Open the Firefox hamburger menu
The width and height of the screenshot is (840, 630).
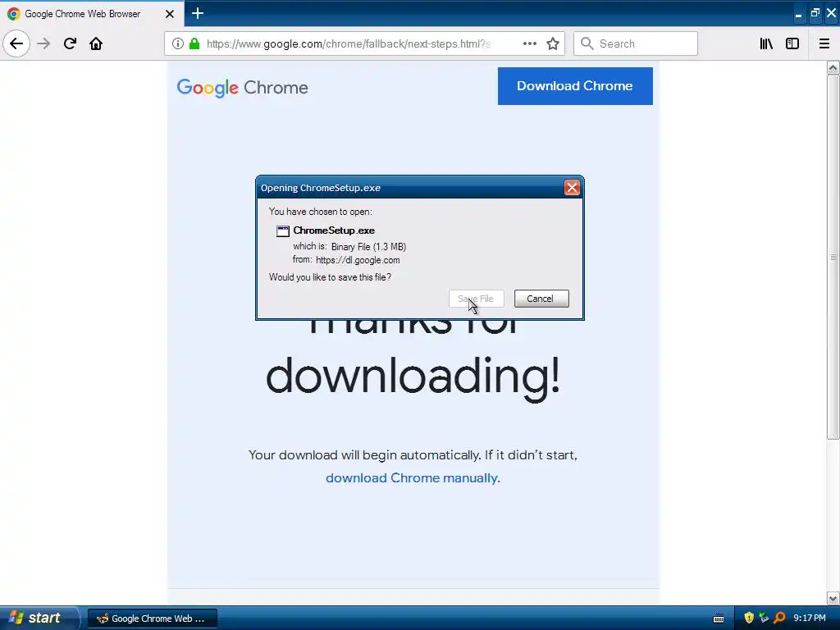(x=824, y=43)
